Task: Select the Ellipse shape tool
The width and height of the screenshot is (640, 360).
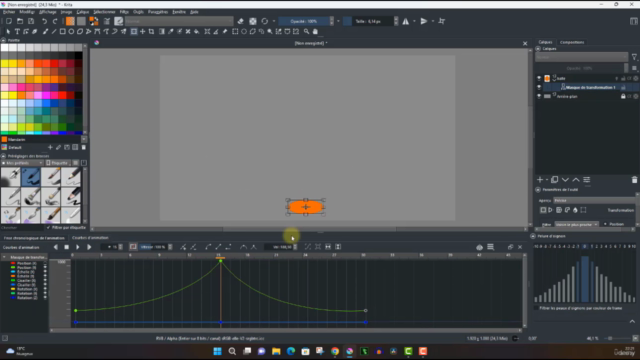Action: click(71, 31)
